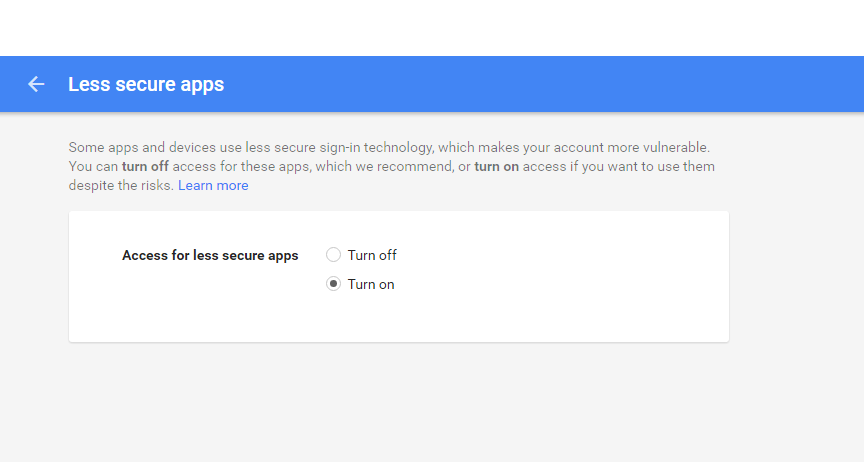864x462 pixels.
Task: Select the Turn off radio button
Action: (333, 255)
